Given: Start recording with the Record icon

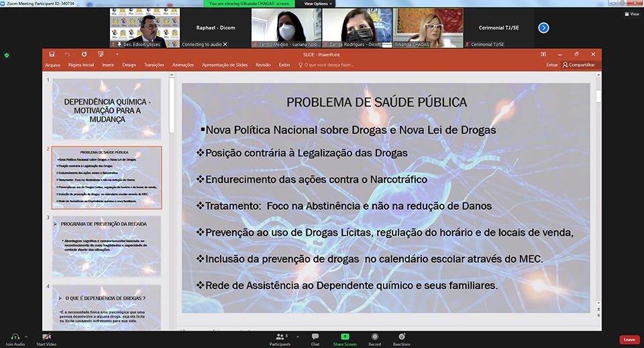Looking at the screenshot, I should coord(374,336).
